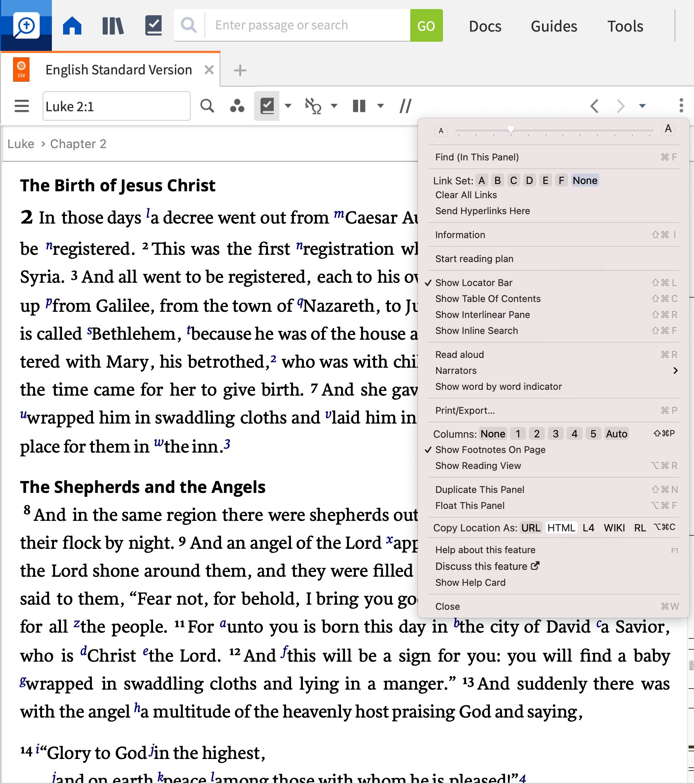Select Clear All Links
The image size is (694, 784).
(x=553, y=195)
